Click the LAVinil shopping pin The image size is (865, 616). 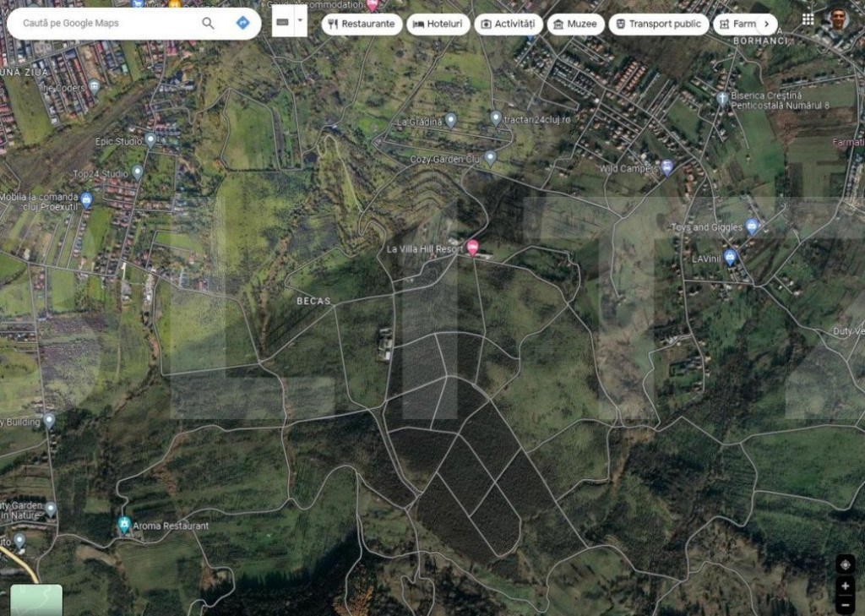[731, 257]
